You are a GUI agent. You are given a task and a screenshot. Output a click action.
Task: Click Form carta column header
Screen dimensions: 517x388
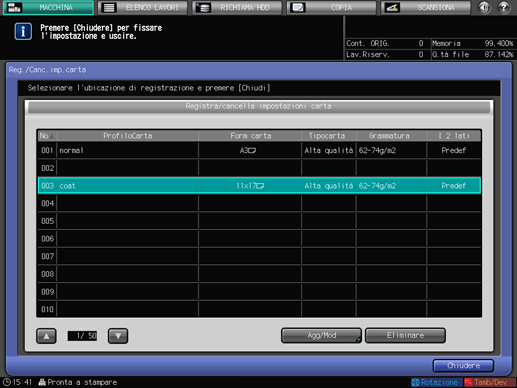coord(250,136)
